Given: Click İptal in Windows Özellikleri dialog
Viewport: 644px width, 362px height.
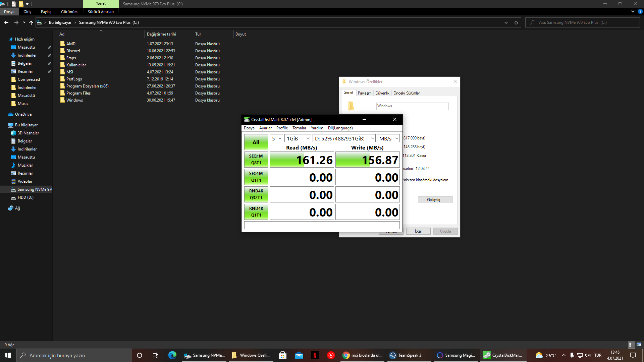Looking at the screenshot, I should click(x=418, y=231).
